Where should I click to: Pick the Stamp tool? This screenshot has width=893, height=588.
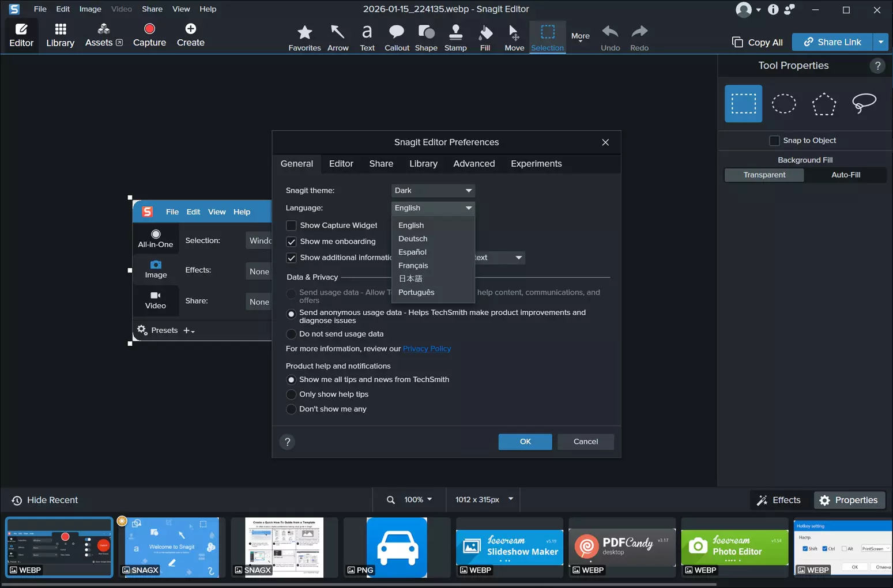pos(455,37)
